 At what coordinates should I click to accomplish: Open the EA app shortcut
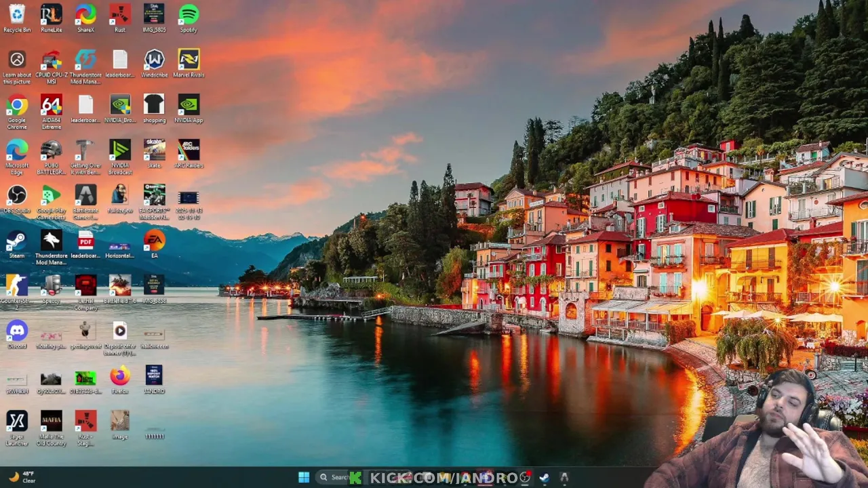154,244
